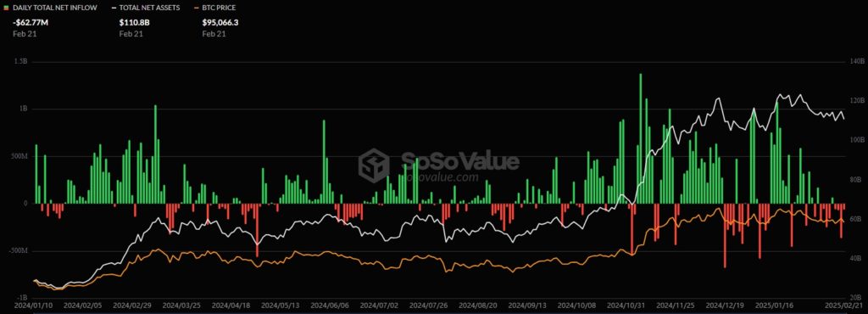The height and width of the screenshot is (314, 868).
Task: Click the -500M left axis label
Action: tap(19, 251)
